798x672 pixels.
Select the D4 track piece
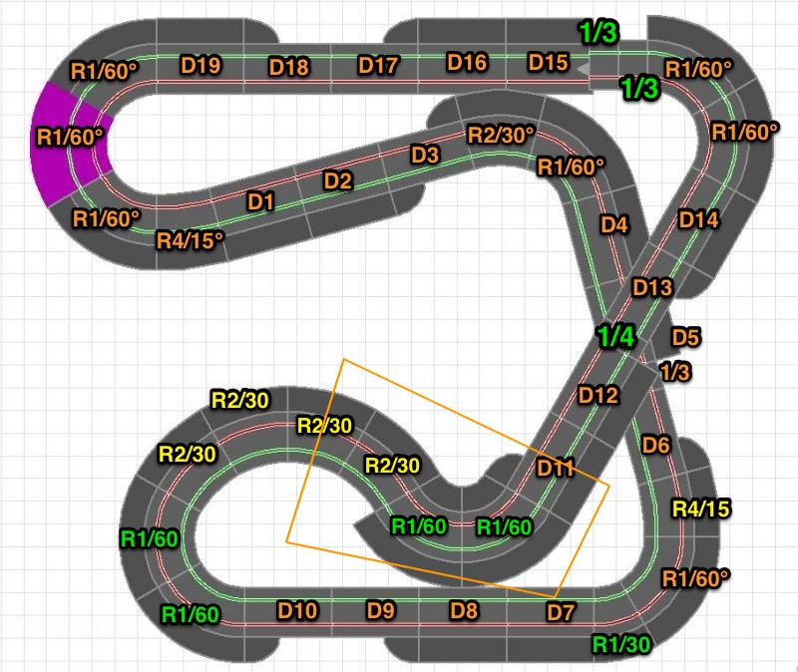pyautogui.click(x=614, y=224)
